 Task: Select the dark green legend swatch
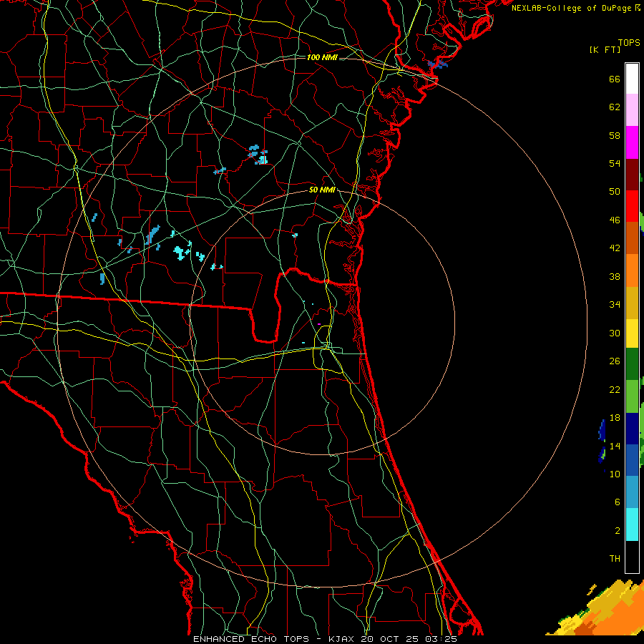(632, 364)
